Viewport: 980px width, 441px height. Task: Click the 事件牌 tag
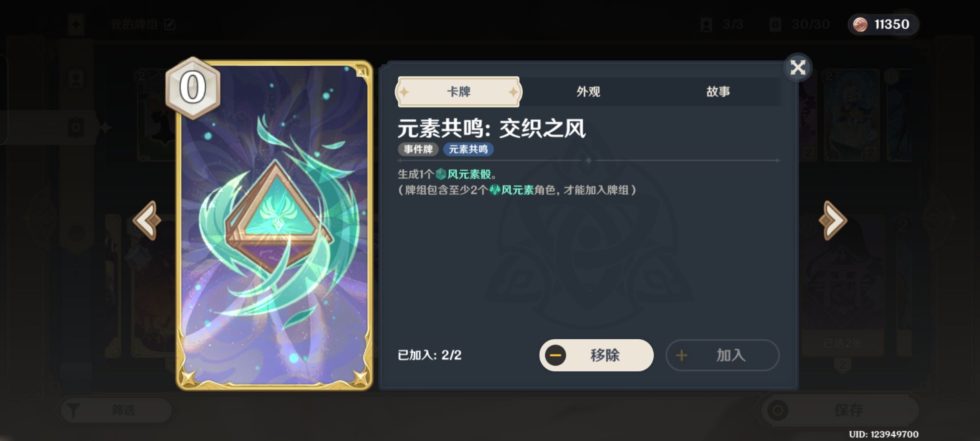[418, 149]
